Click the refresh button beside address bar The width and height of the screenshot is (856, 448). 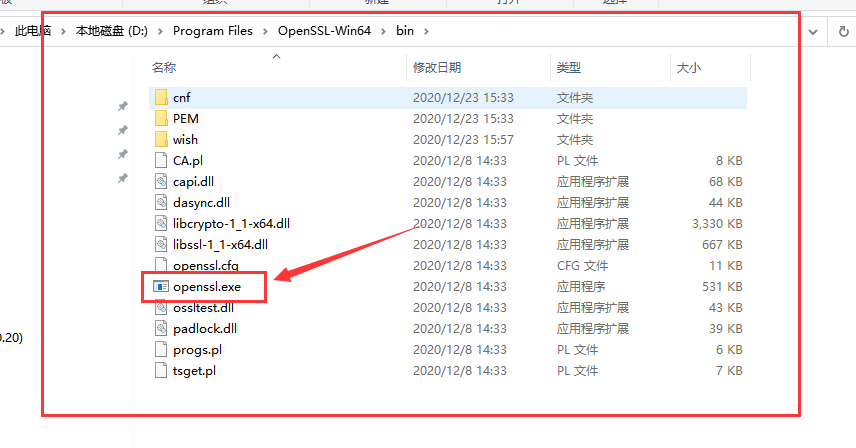[843, 32]
